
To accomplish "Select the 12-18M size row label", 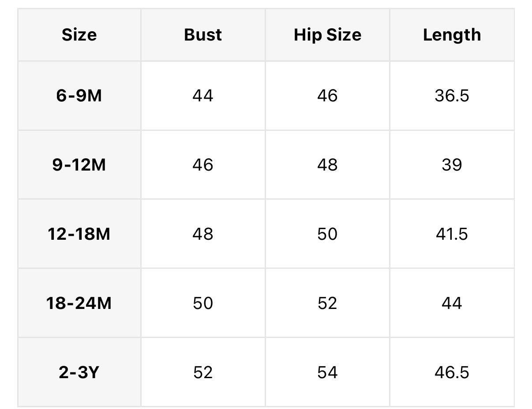I will coord(79,234).
